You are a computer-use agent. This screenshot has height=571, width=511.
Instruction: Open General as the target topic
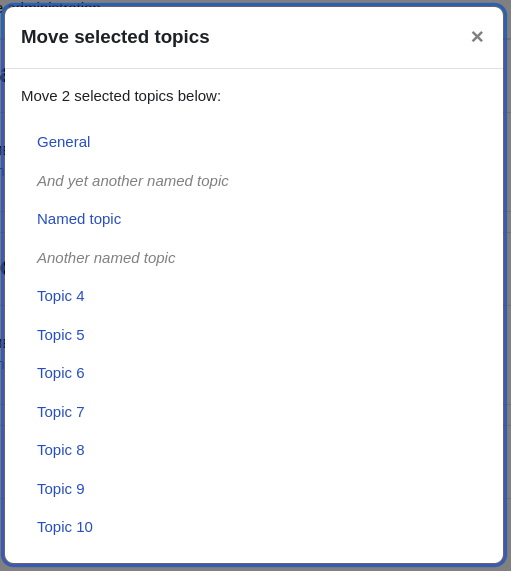[63, 142]
